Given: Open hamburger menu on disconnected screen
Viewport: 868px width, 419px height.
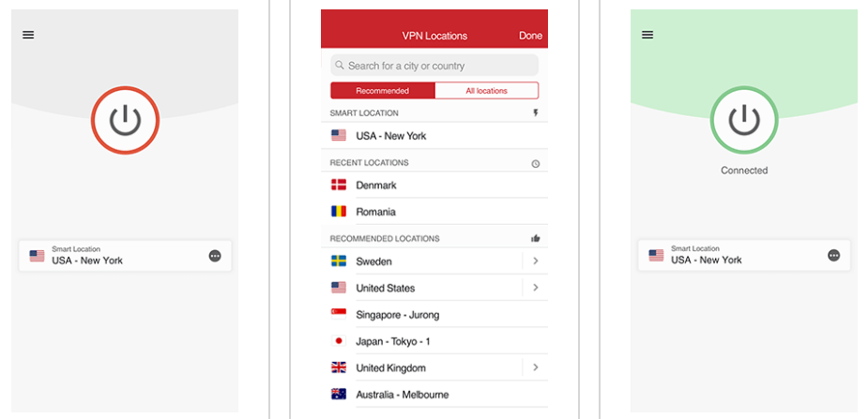Looking at the screenshot, I should click(x=28, y=35).
